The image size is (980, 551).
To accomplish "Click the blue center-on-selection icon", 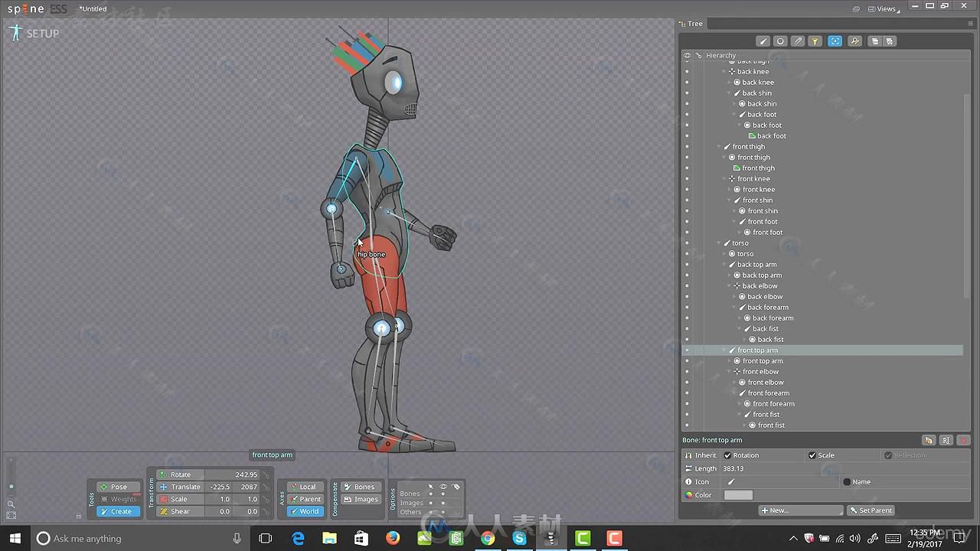I will click(x=835, y=41).
